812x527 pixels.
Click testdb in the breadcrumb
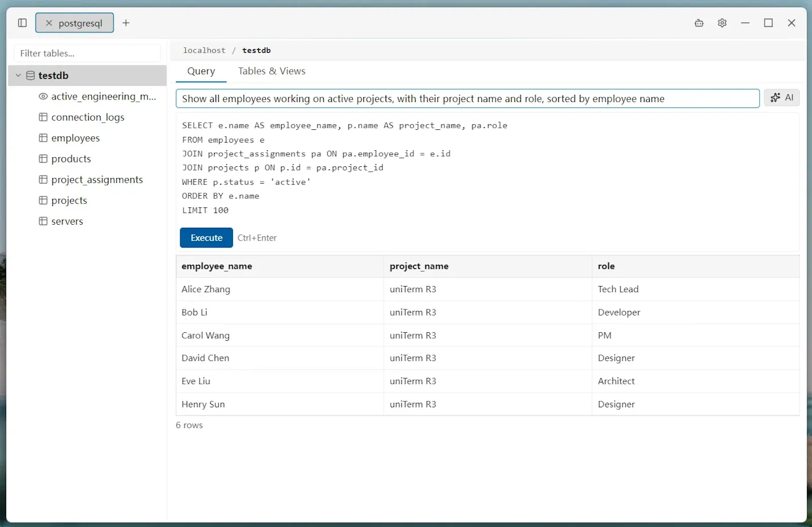tap(256, 50)
